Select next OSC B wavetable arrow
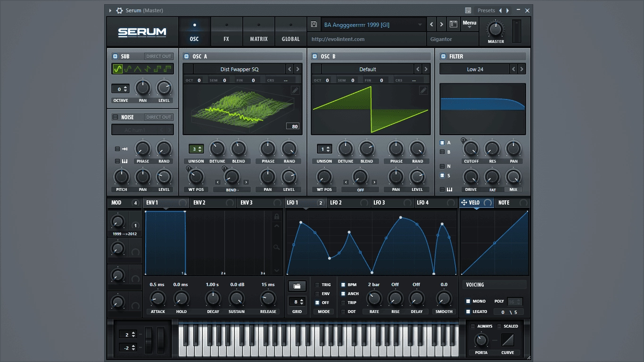The width and height of the screenshot is (644, 362). (426, 69)
